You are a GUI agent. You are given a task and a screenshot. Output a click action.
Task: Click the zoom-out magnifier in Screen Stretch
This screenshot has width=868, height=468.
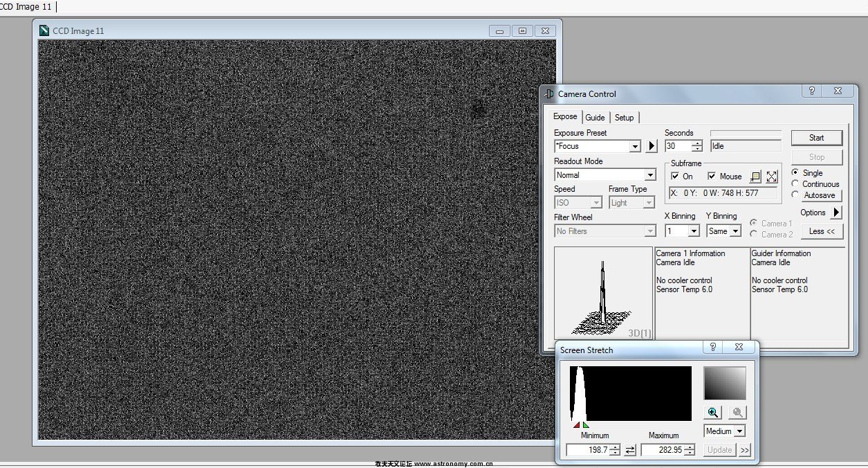738,413
